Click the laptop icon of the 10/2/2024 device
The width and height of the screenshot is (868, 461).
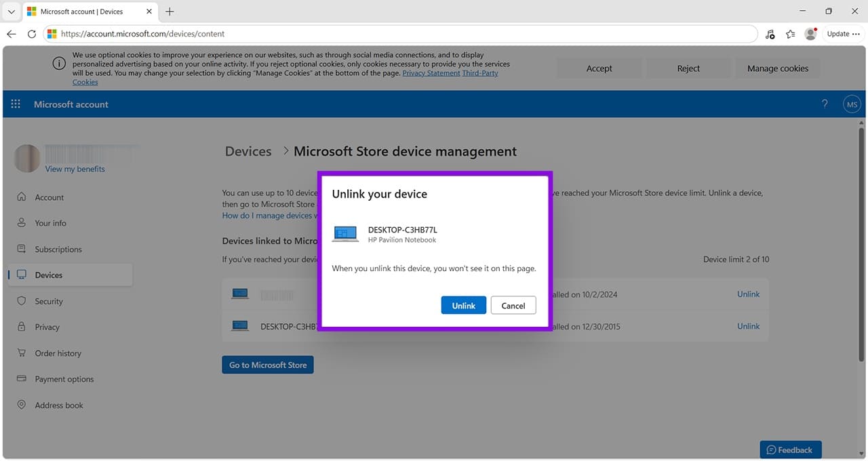point(240,294)
